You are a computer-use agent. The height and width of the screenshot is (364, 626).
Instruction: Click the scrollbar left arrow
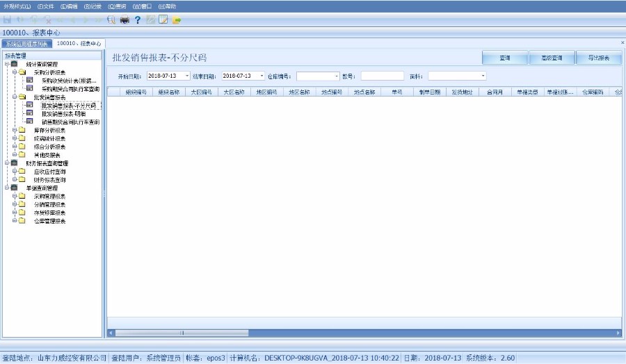point(111,333)
